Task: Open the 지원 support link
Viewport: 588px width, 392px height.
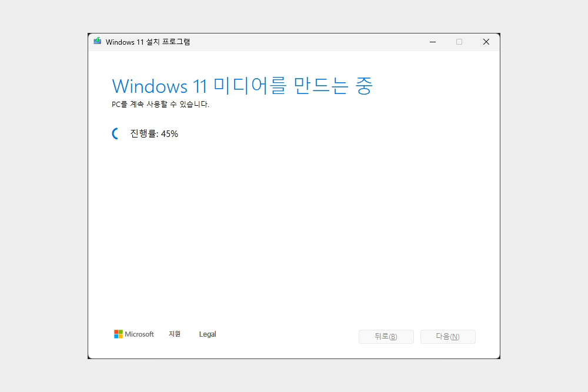Action: [175, 334]
